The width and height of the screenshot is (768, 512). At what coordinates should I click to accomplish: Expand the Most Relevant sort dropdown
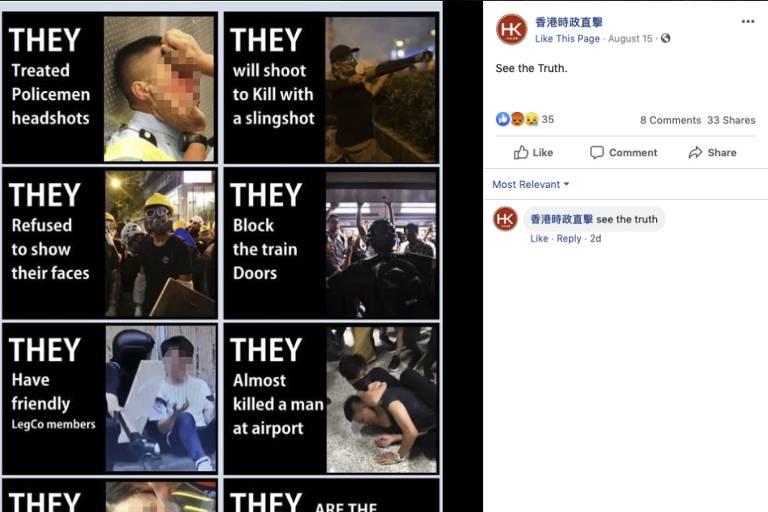[530, 184]
